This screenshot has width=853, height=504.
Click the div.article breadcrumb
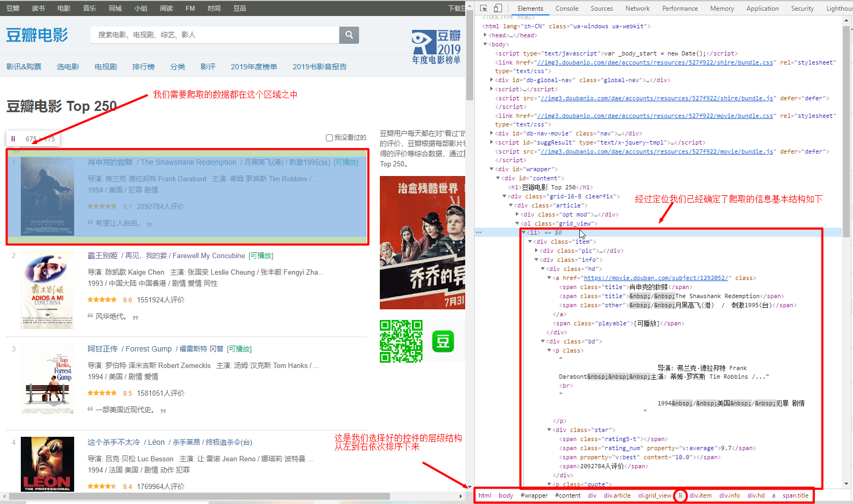click(617, 495)
